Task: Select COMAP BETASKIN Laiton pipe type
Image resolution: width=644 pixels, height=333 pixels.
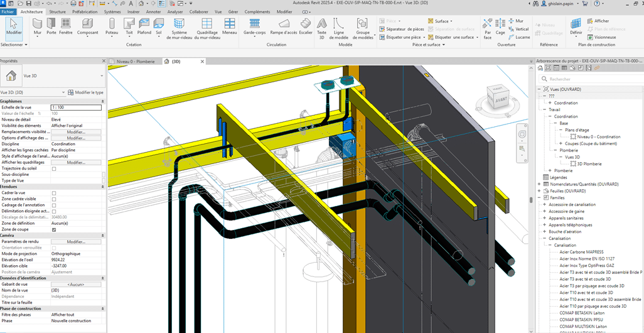Action: (582, 313)
